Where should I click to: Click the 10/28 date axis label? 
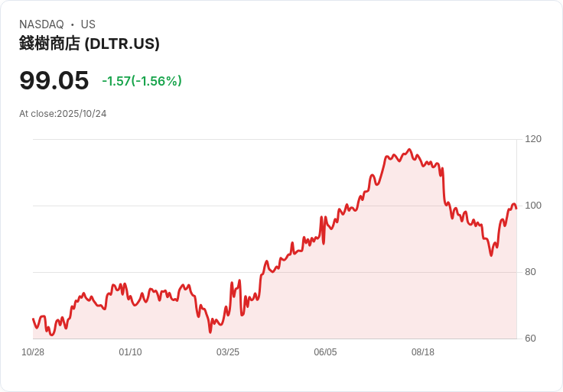[33, 352]
